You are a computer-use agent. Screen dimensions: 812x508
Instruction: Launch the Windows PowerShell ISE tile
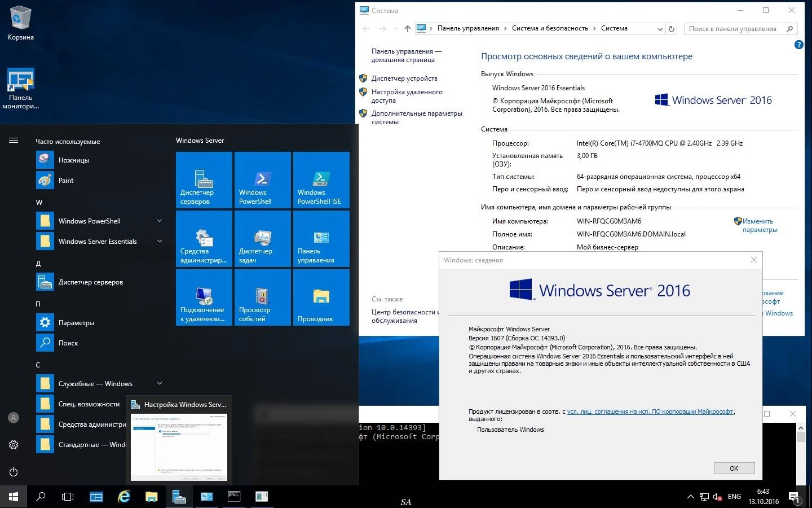click(x=321, y=180)
